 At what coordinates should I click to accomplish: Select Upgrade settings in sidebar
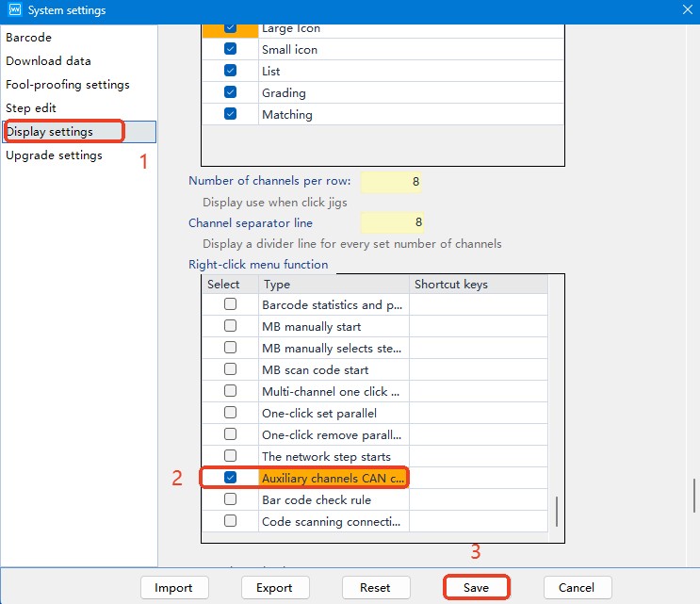[x=54, y=155]
